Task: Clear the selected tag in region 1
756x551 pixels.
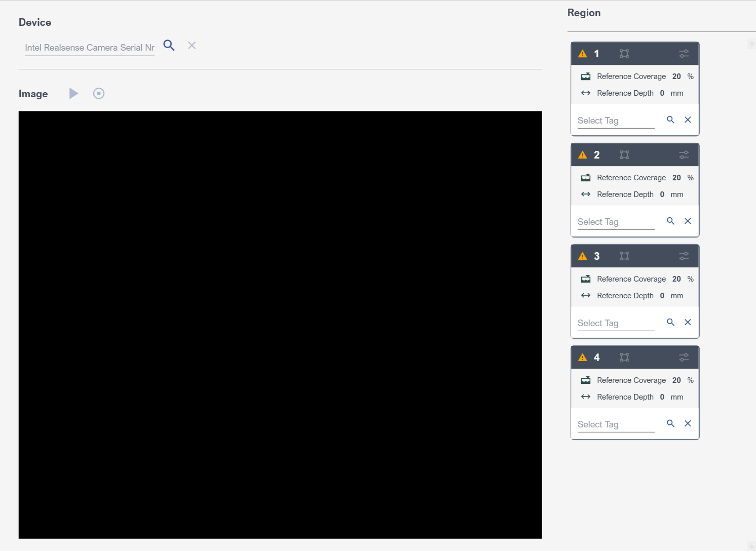Action: [688, 120]
